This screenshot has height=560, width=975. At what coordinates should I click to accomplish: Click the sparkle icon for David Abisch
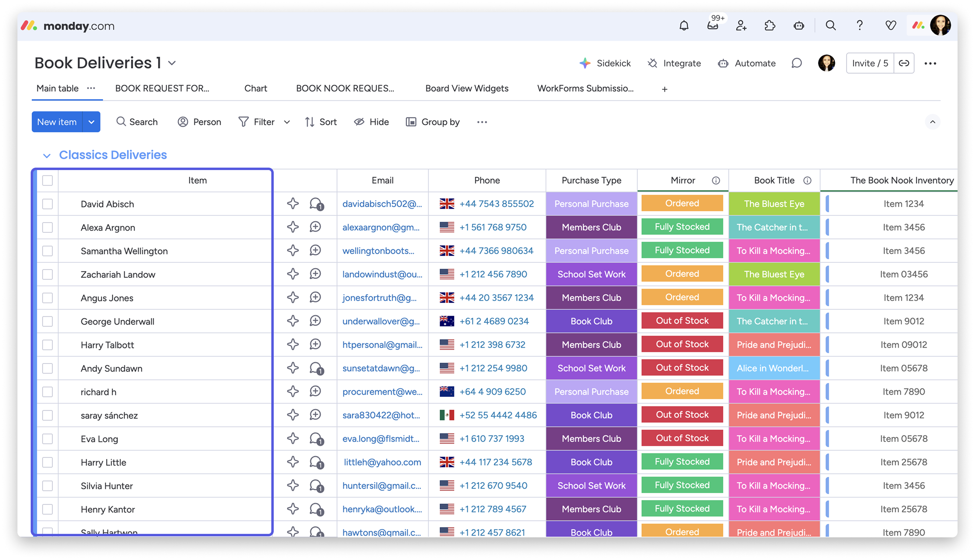[293, 204]
